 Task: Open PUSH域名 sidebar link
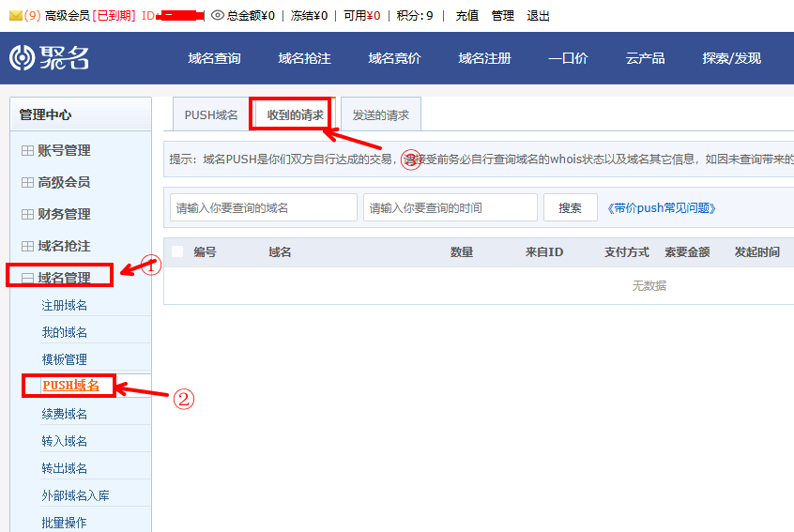[70, 386]
